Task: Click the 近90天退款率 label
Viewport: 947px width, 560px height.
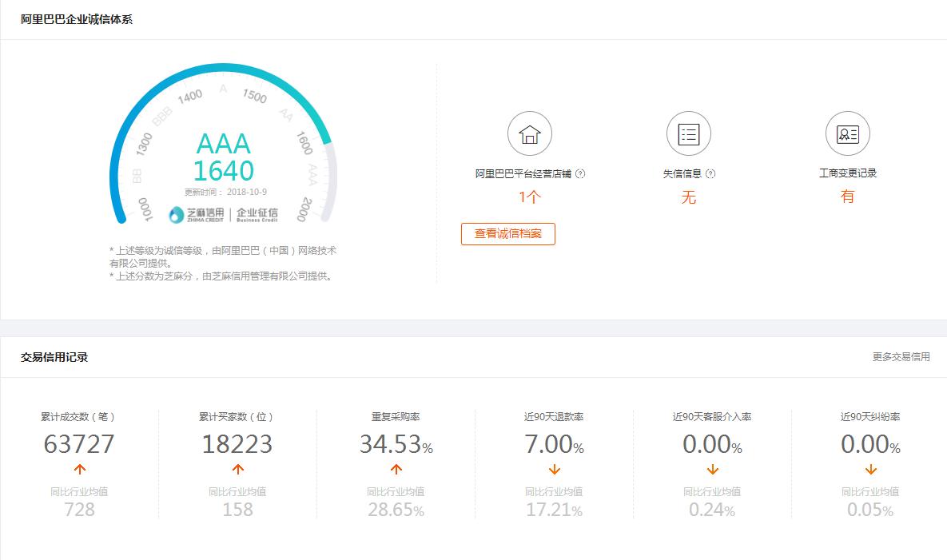Action: click(x=554, y=416)
